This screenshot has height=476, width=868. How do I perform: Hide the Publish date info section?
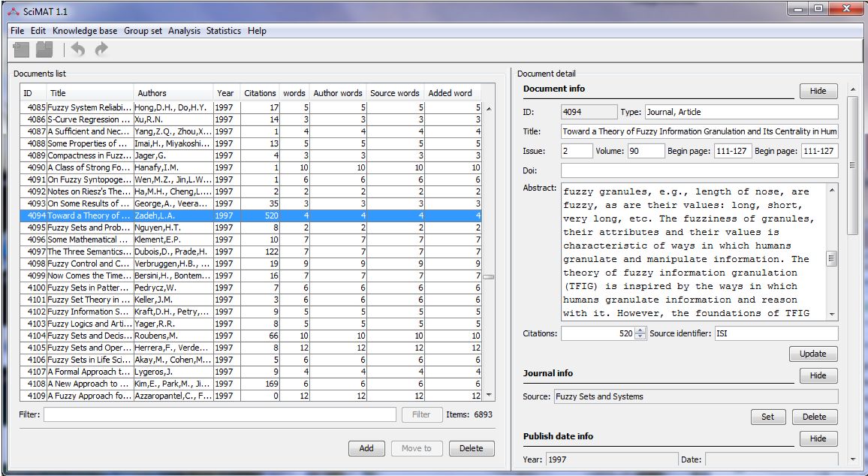[818, 438]
